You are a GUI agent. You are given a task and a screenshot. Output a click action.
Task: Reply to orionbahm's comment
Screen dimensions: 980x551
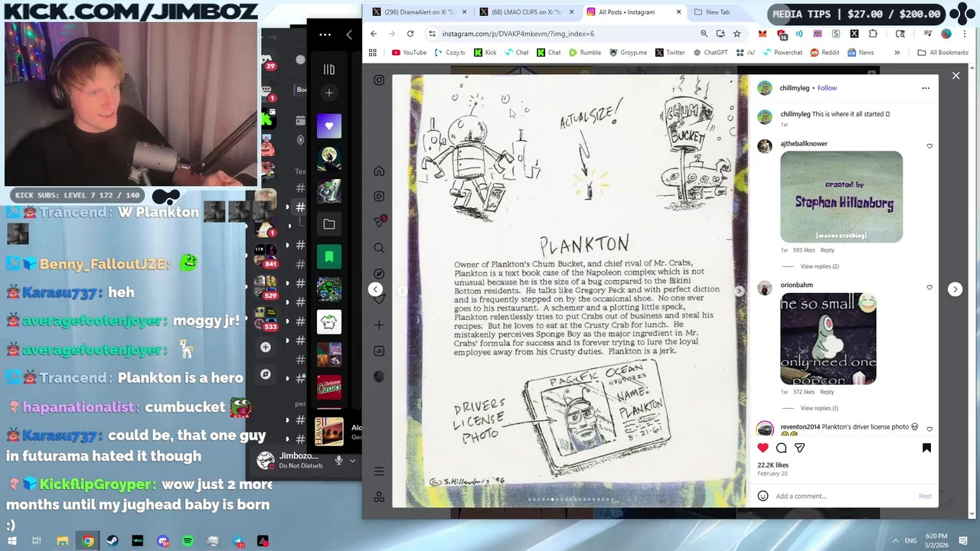tap(827, 392)
